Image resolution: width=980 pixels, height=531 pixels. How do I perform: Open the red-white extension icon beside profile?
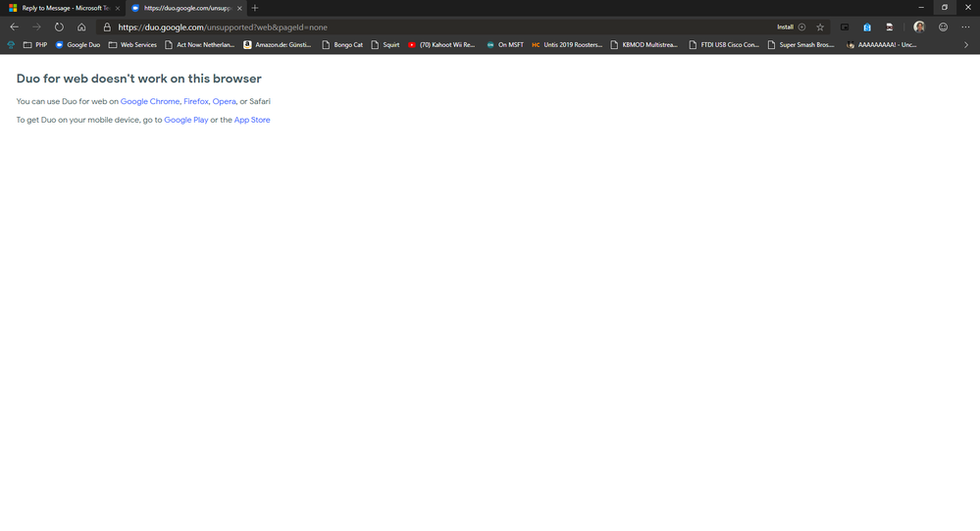tap(890, 27)
